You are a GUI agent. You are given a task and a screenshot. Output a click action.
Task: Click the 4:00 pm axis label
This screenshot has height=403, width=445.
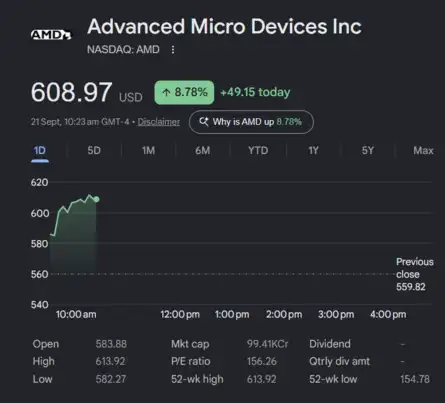click(x=388, y=314)
